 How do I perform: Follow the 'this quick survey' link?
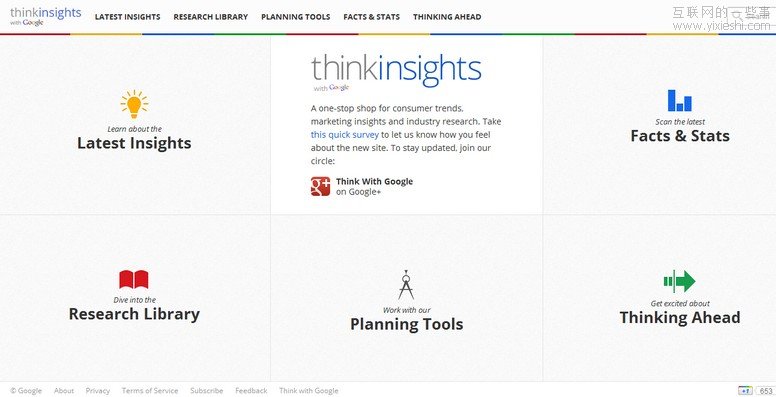click(345, 135)
